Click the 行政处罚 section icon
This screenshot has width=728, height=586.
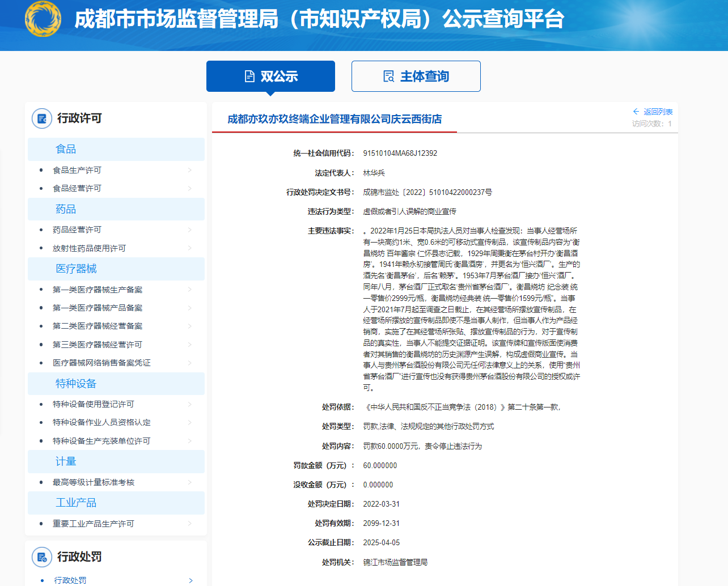tap(42, 557)
